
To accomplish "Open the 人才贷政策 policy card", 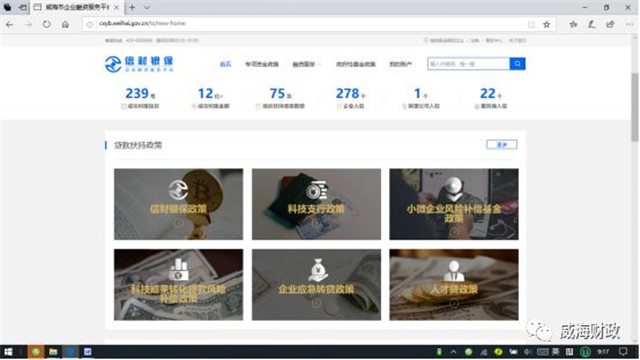I will click(x=454, y=284).
